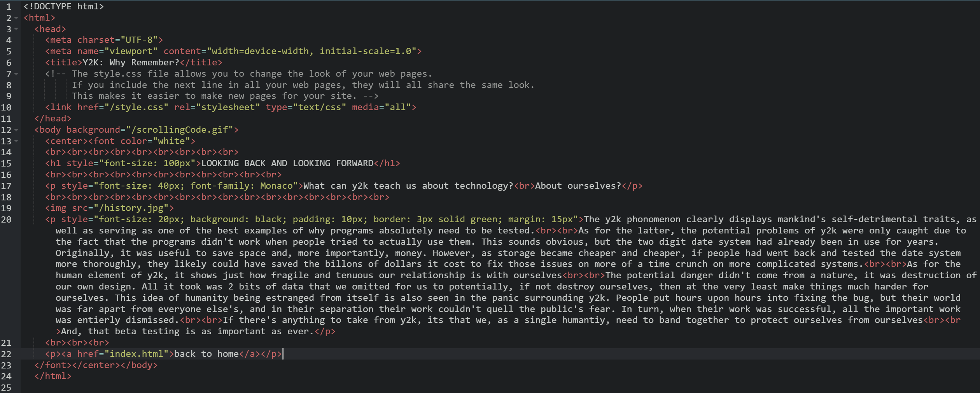Click the "Y2K: Why Remember?" title text
The height and width of the screenshot is (393, 980).
click(131, 63)
